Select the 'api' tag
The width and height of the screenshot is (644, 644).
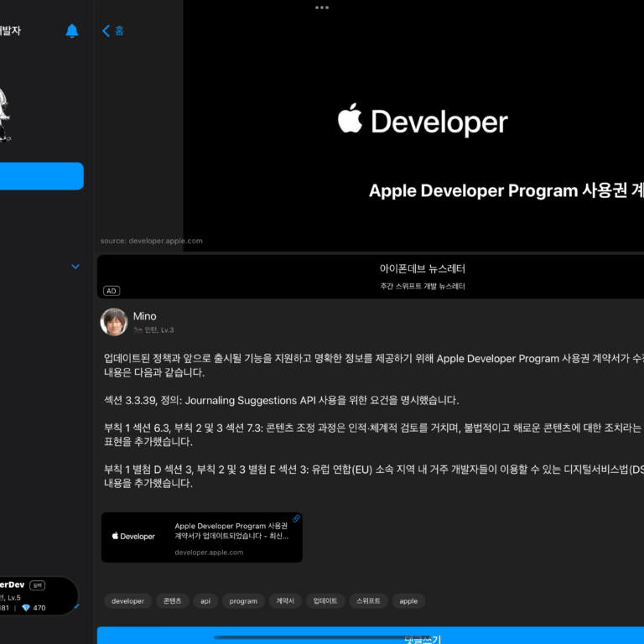point(204,601)
